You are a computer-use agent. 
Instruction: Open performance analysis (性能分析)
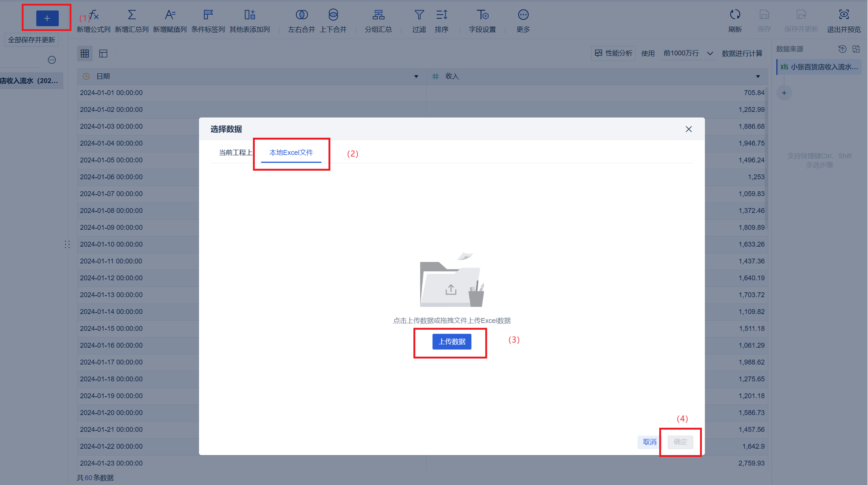(x=614, y=53)
